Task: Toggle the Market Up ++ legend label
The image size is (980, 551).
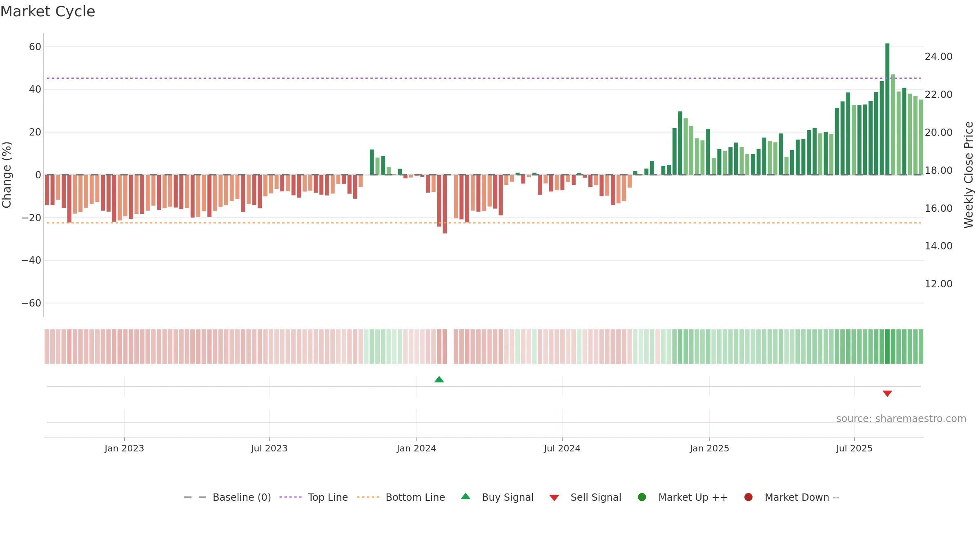Action: (693, 498)
